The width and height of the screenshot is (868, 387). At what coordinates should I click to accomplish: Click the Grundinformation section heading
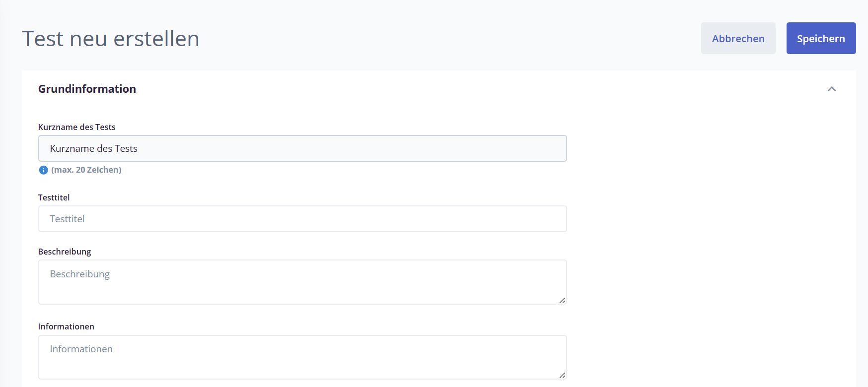pyautogui.click(x=87, y=89)
